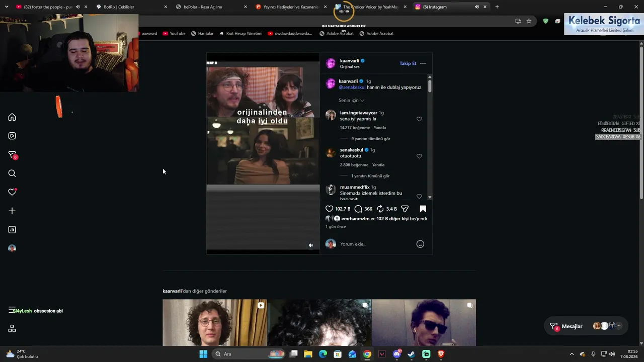Open Instagram Search in the sidebar

pos(12,173)
